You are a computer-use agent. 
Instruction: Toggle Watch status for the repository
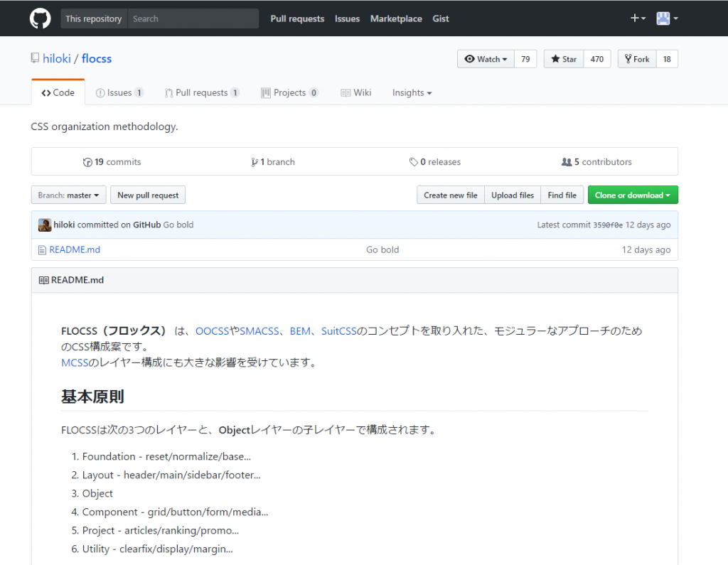[x=485, y=58]
